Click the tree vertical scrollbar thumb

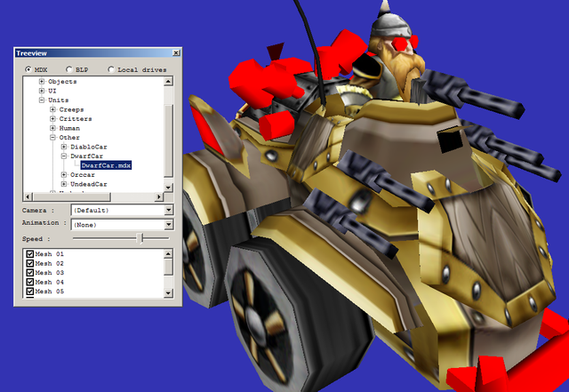pyautogui.click(x=168, y=140)
